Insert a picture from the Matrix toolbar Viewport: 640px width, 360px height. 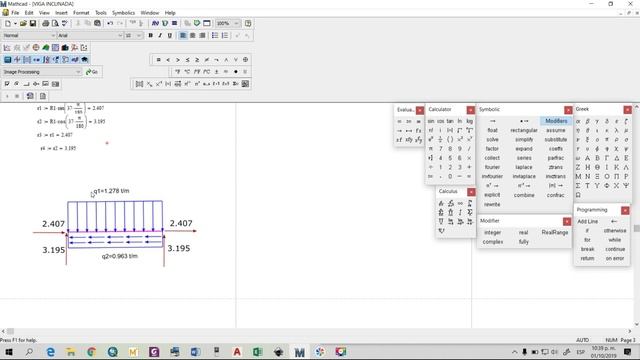[245, 84]
